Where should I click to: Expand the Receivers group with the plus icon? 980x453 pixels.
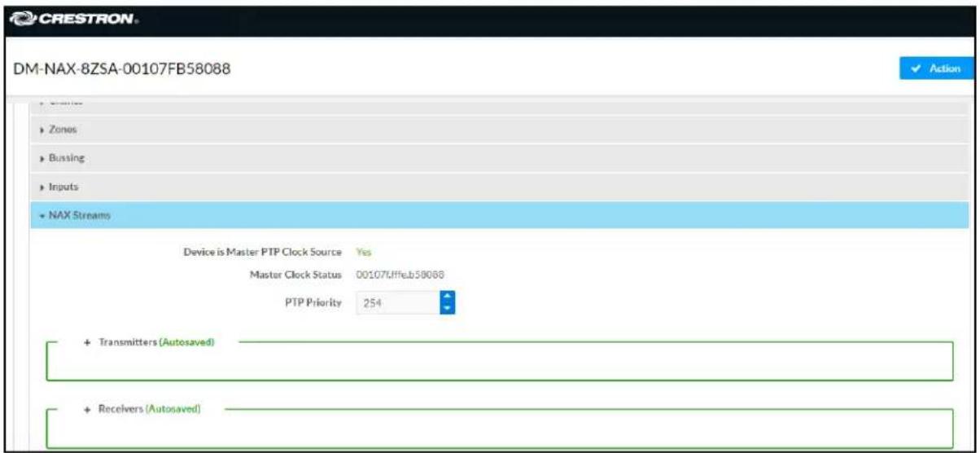tap(87, 409)
